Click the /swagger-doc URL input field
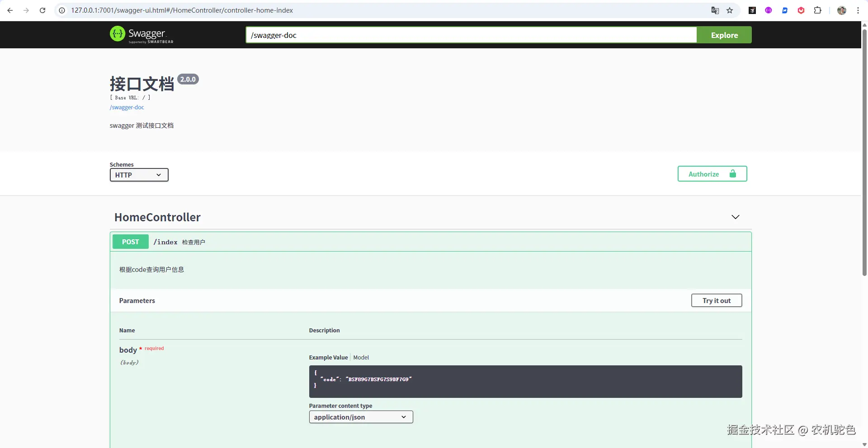Image resolution: width=868 pixels, height=448 pixels. coord(470,35)
